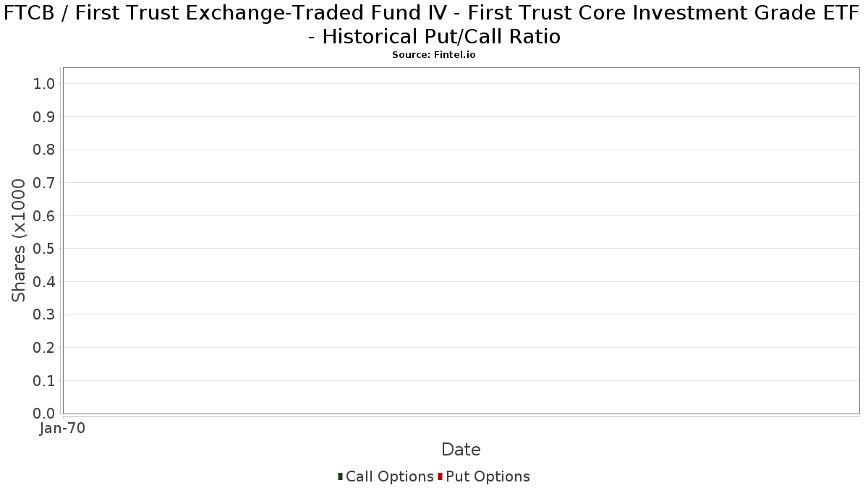
Task: Click the Shares (x1000 y-axis title
Action: point(19,241)
